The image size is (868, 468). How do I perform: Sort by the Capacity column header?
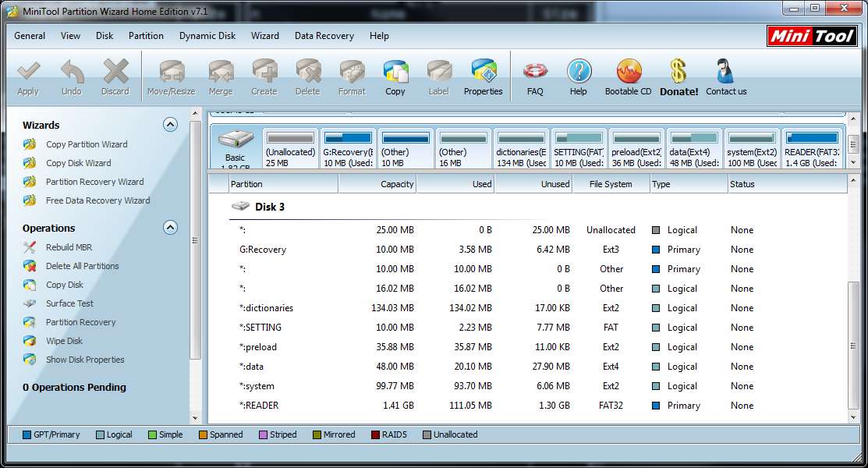[x=377, y=184]
